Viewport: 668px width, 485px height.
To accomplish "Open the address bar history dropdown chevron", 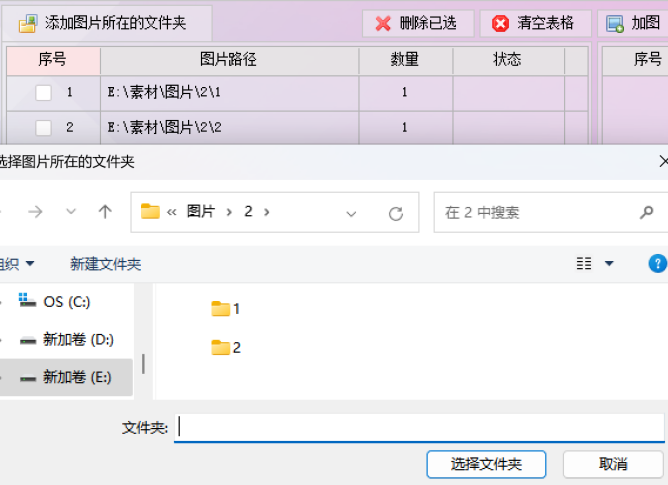I will coord(351,214).
